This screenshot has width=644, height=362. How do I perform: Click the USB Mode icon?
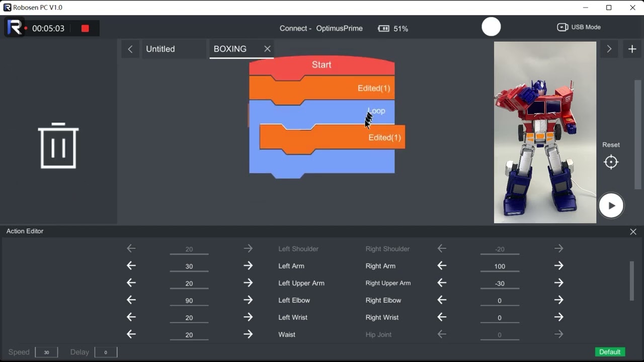tap(562, 27)
